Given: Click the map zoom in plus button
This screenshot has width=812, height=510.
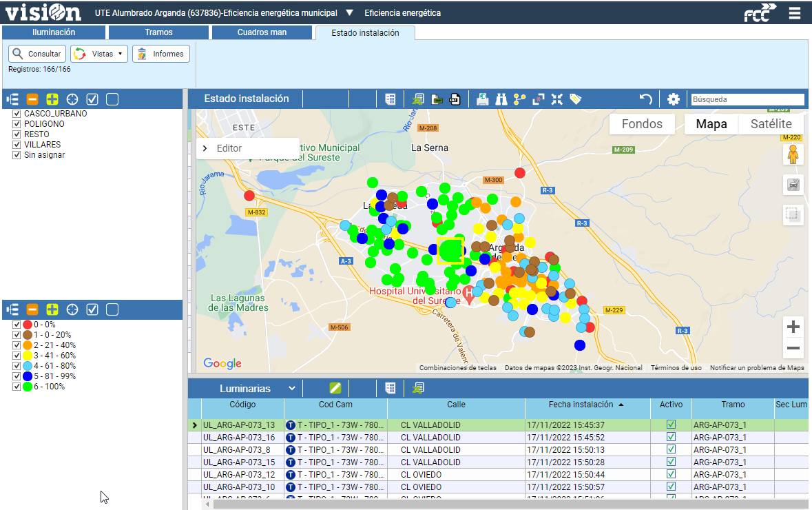Looking at the screenshot, I should pos(793,327).
